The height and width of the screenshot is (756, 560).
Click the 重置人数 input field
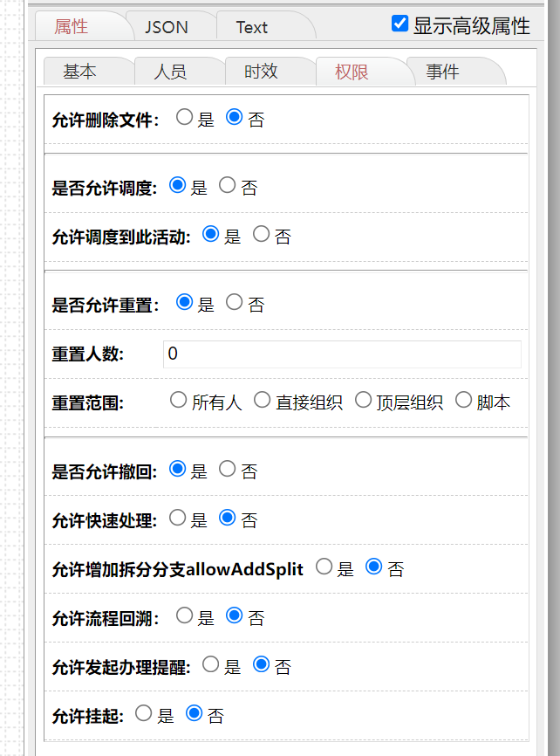(341, 354)
